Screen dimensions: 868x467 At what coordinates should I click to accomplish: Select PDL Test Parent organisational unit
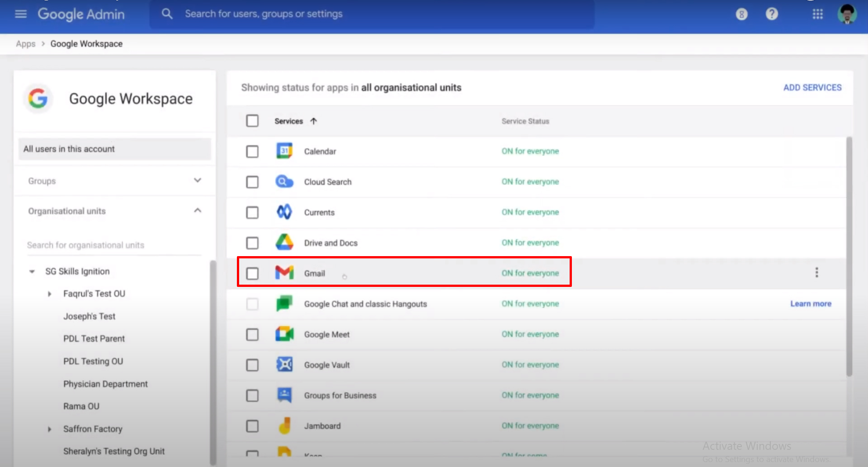(94, 338)
